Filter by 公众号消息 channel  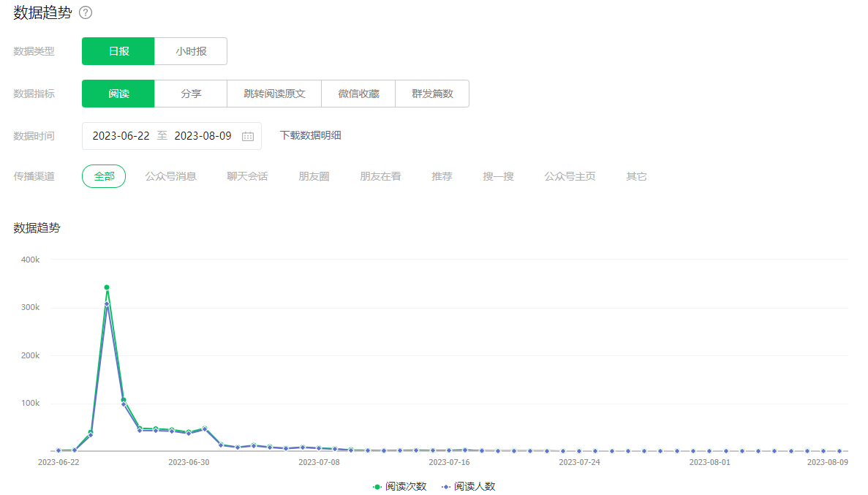point(170,176)
